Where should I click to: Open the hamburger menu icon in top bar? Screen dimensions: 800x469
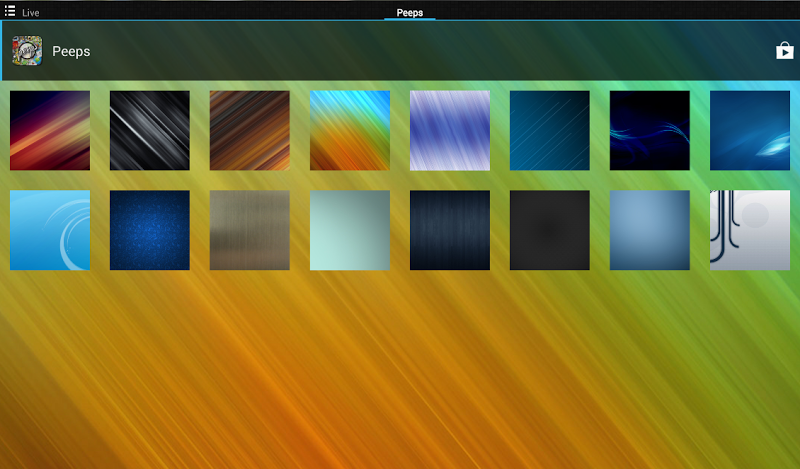coord(10,12)
